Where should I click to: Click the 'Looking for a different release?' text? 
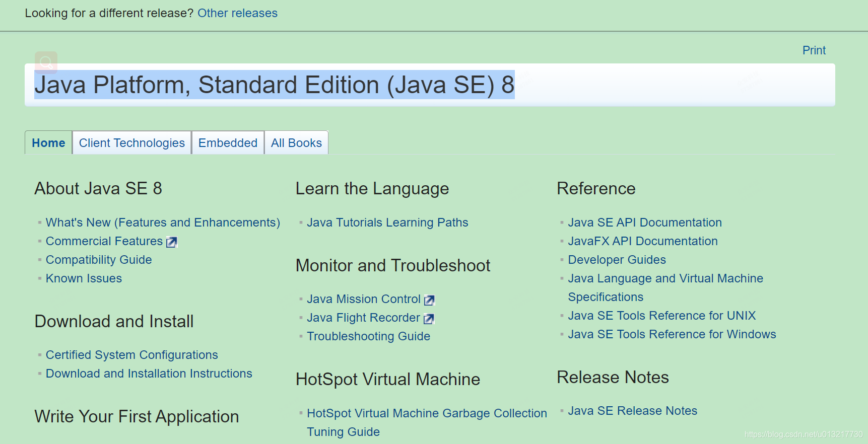tap(109, 13)
